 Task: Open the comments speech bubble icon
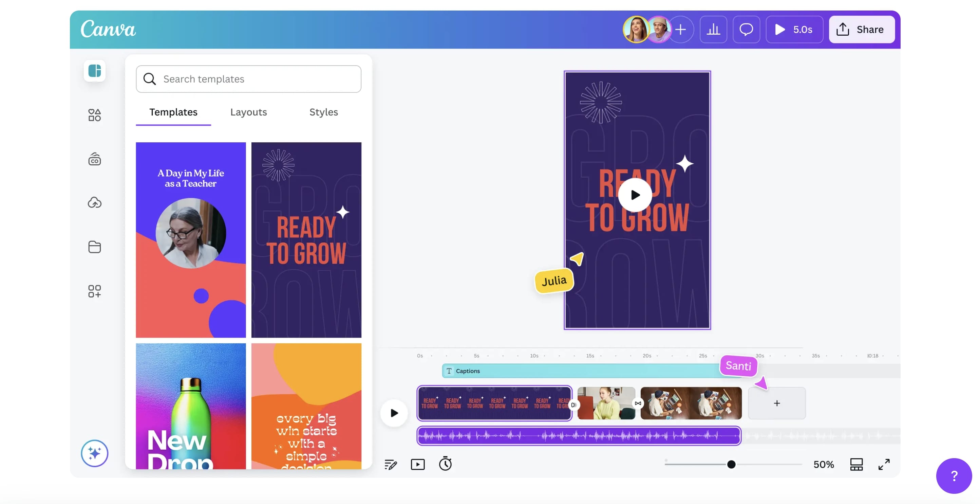(746, 29)
